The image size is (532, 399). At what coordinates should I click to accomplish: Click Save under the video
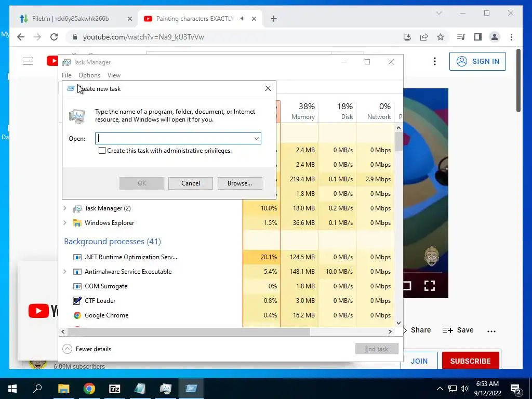coord(458,330)
